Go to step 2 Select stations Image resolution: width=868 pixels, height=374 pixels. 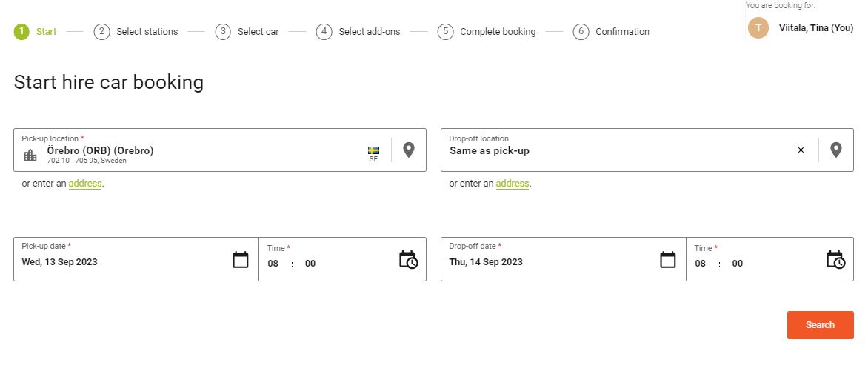[x=136, y=32]
